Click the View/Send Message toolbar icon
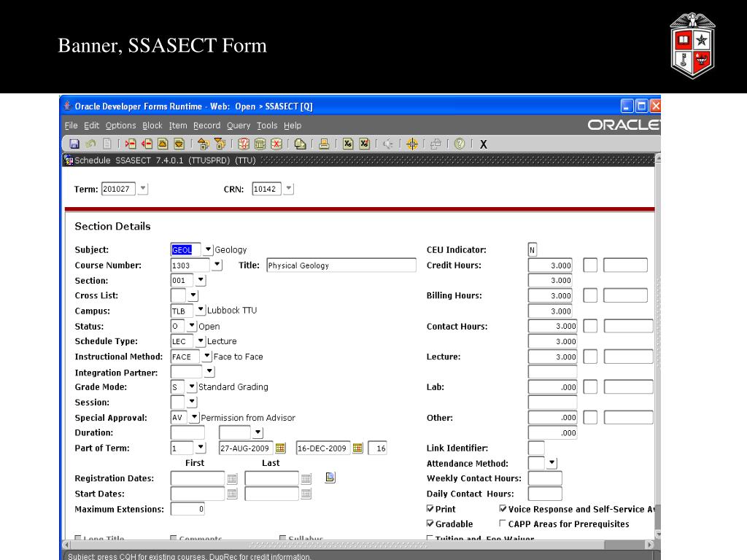747x560 pixels. tap(300, 144)
